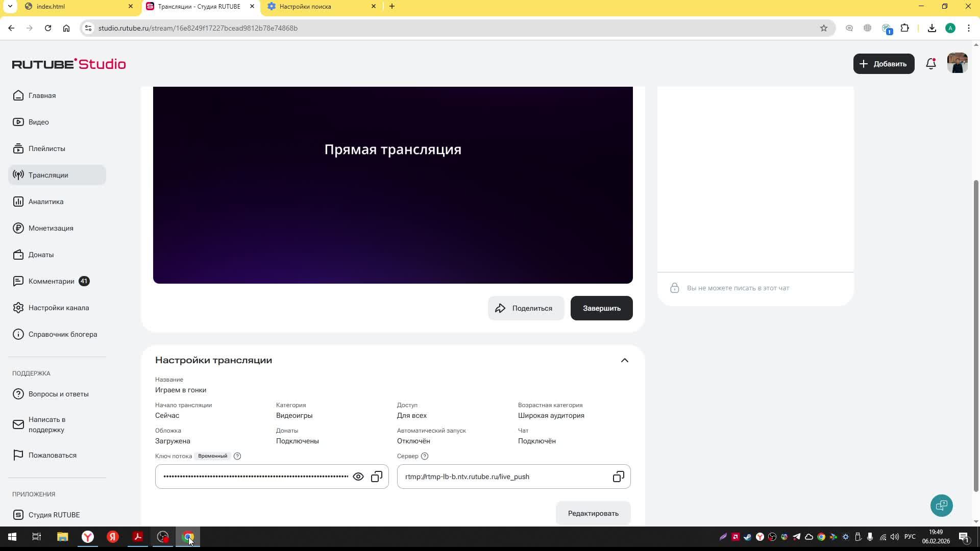The width and height of the screenshot is (980, 551).
Task: Open the support chat widget
Action: point(941,506)
